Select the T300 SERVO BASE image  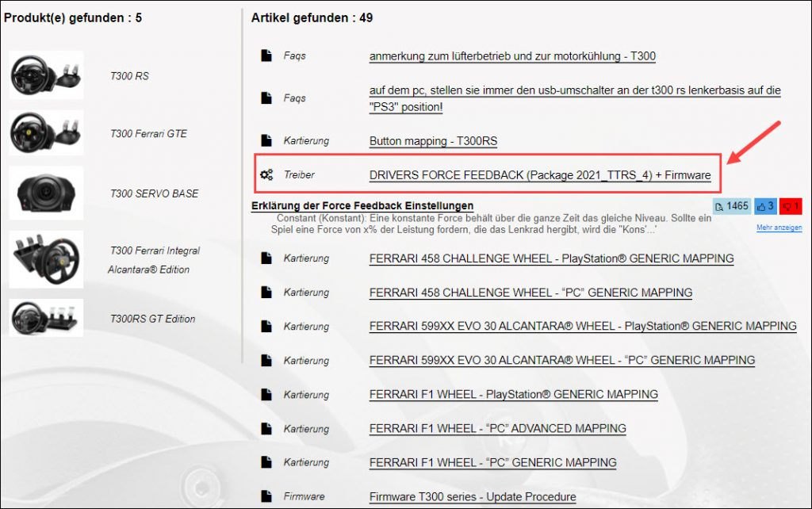coord(46,193)
